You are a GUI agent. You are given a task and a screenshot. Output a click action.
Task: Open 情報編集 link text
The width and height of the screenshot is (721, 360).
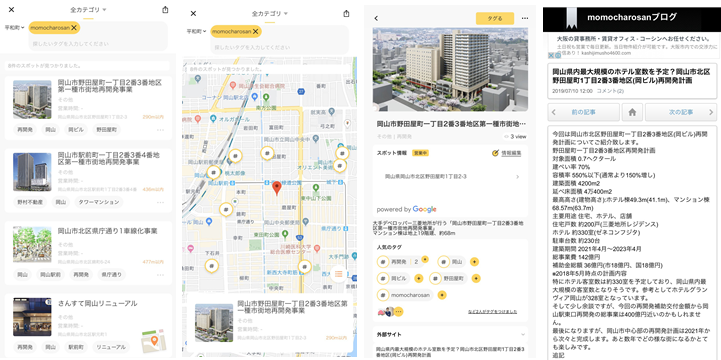click(x=511, y=153)
